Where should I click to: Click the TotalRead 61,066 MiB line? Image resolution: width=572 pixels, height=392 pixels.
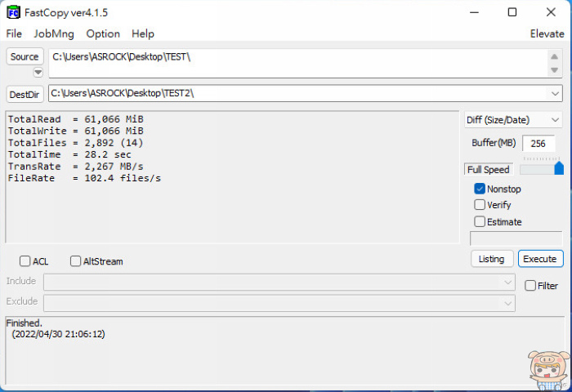(x=76, y=119)
